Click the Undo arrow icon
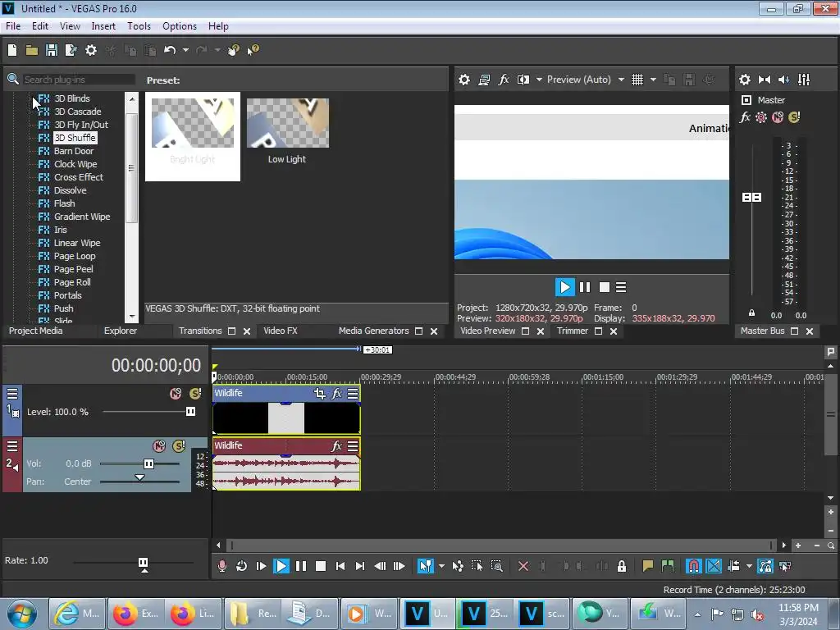 (x=170, y=50)
